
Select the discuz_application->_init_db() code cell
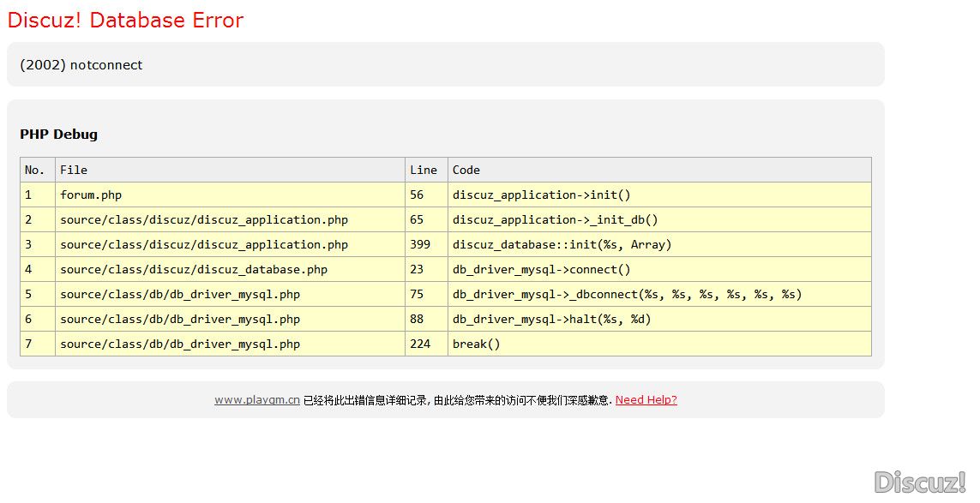click(659, 220)
